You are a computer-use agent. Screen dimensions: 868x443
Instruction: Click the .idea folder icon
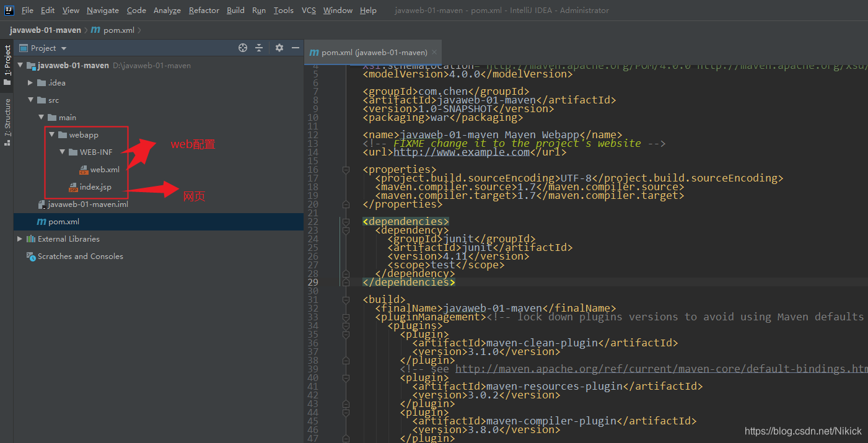(42, 82)
